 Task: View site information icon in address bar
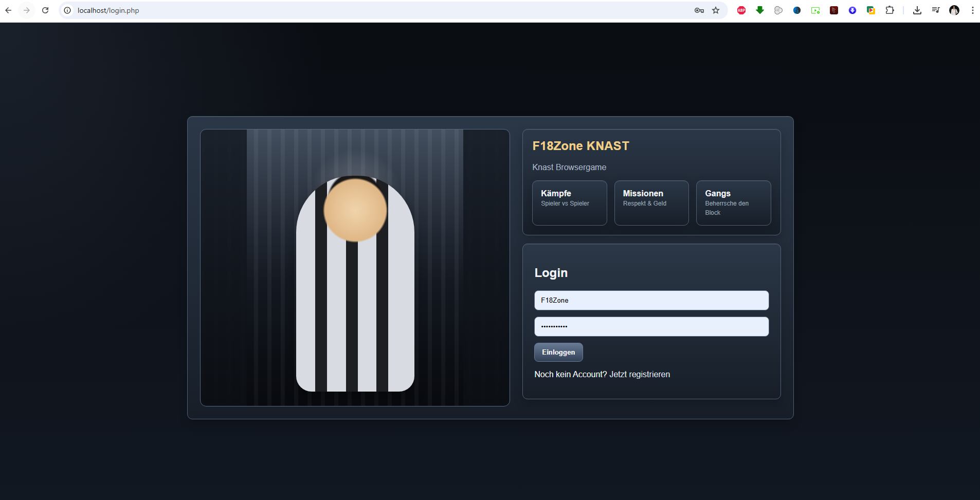[67, 10]
